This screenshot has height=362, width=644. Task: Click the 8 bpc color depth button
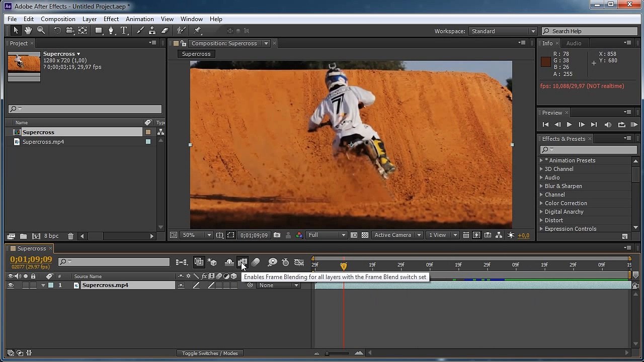51,236
